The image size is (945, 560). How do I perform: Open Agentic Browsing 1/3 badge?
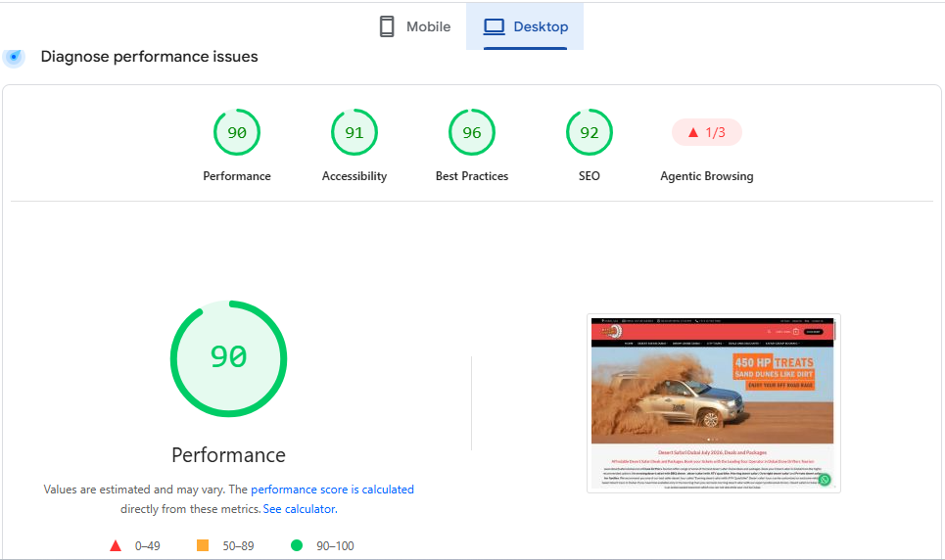707,132
